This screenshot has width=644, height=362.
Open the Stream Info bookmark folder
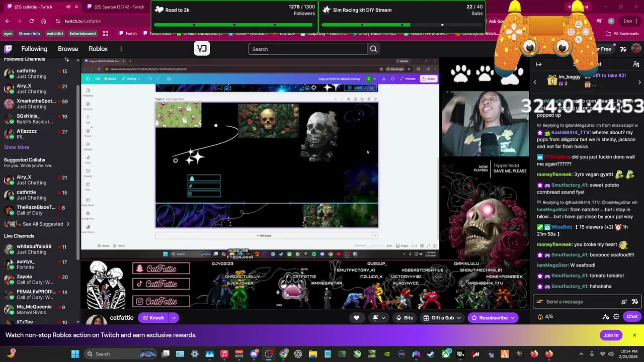point(29,34)
